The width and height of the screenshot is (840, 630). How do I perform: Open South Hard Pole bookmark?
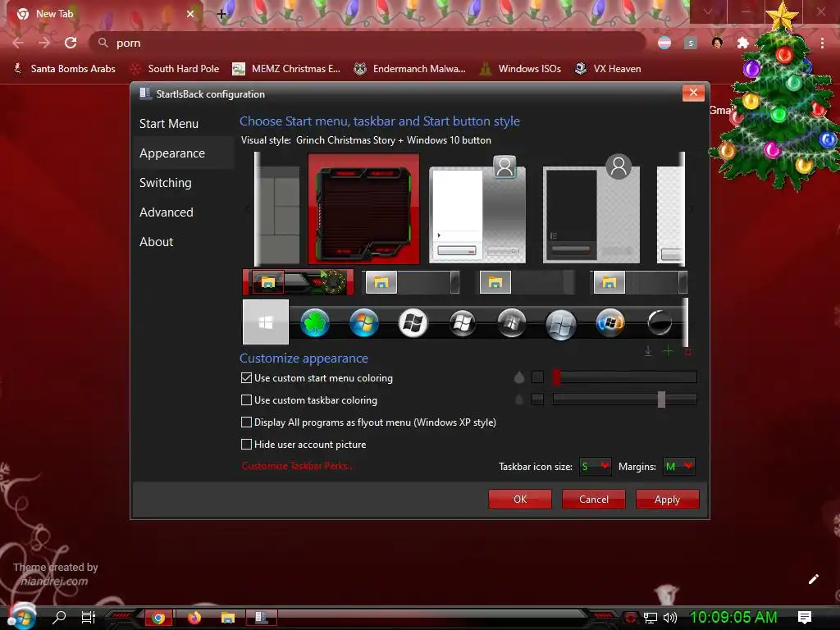tap(175, 69)
